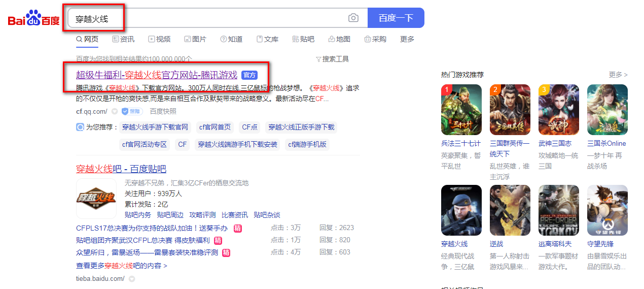Open the cf.qq.com URL link
Viewport: 644px width, 289px height.
click(92, 111)
